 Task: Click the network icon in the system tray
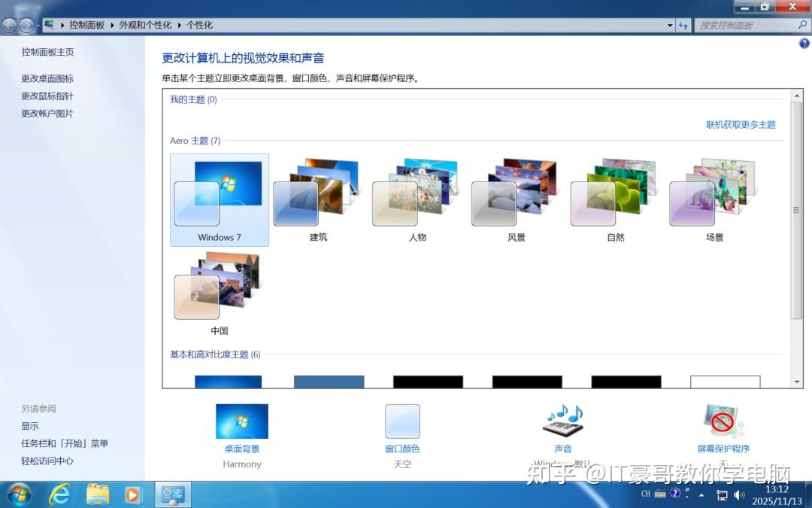(721, 494)
